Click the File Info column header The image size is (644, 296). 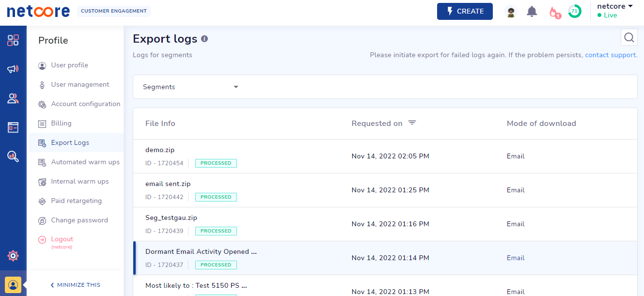tap(160, 124)
